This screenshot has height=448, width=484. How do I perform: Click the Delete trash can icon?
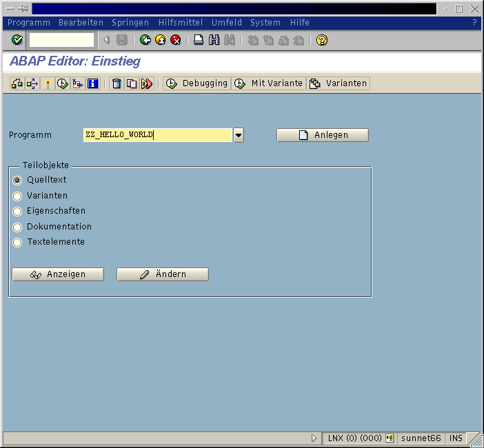117,83
